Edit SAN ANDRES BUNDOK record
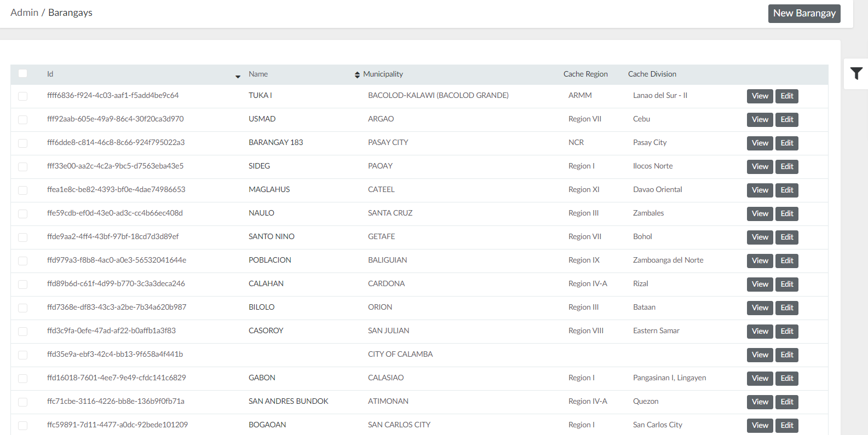 tap(787, 402)
